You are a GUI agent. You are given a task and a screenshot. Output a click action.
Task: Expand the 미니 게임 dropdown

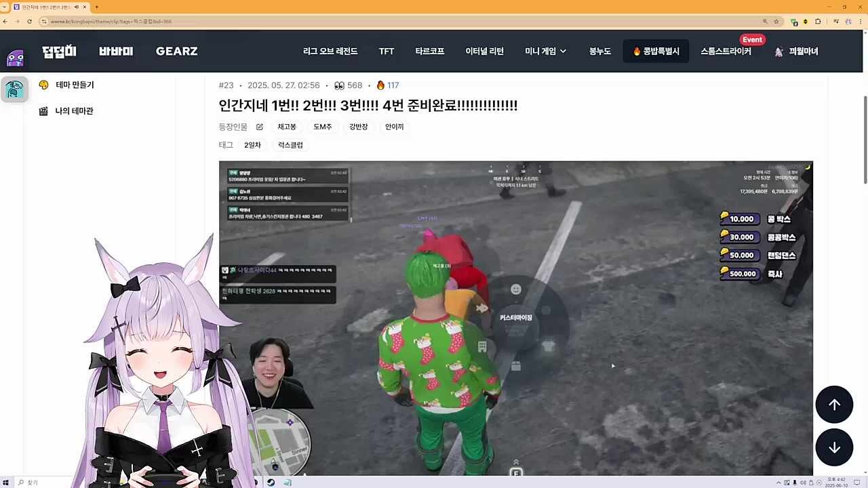click(546, 52)
